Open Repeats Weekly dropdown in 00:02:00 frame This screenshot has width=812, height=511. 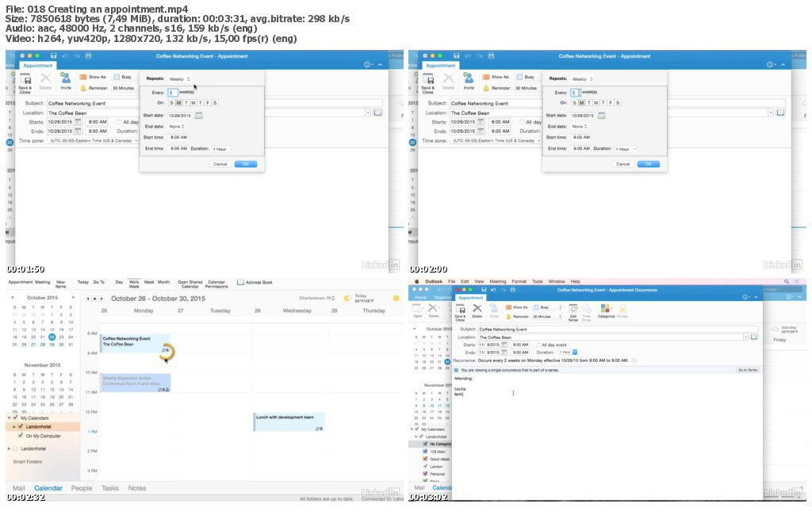(583, 79)
